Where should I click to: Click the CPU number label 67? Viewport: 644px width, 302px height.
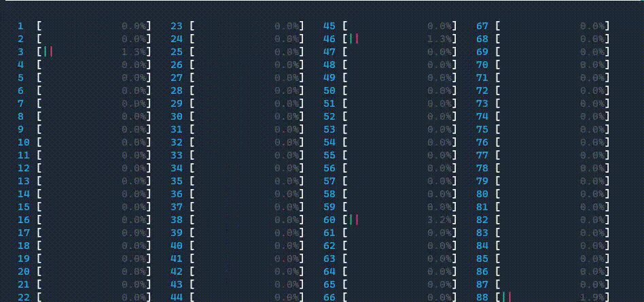(x=482, y=26)
